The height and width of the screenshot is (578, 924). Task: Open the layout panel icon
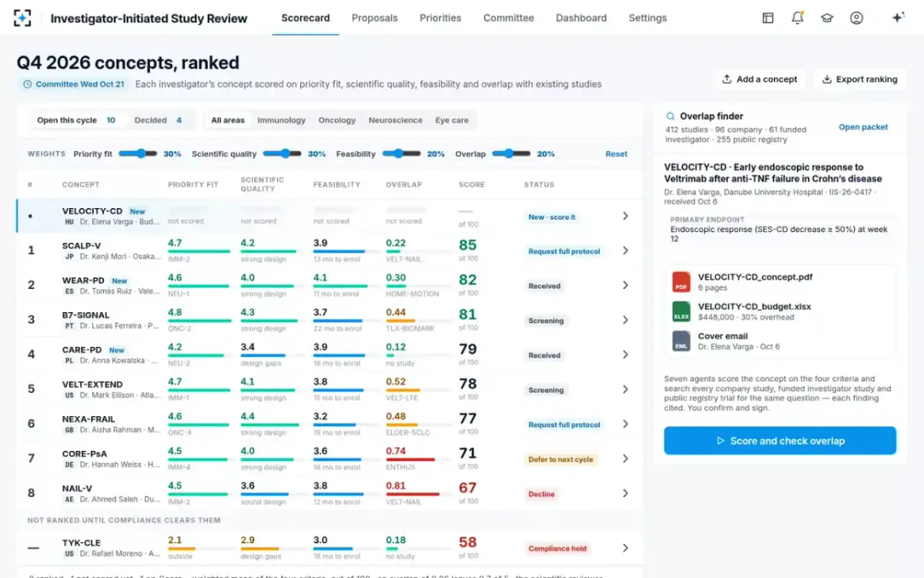[x=768, y=18]
